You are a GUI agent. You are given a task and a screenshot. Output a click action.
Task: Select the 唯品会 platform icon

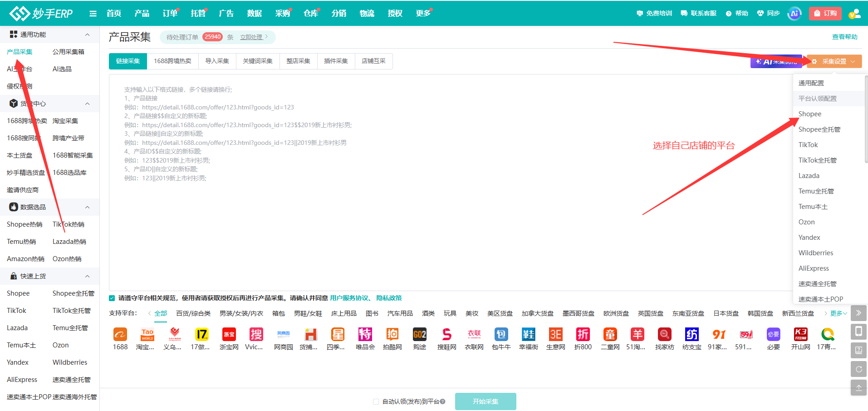click(365, 335)
